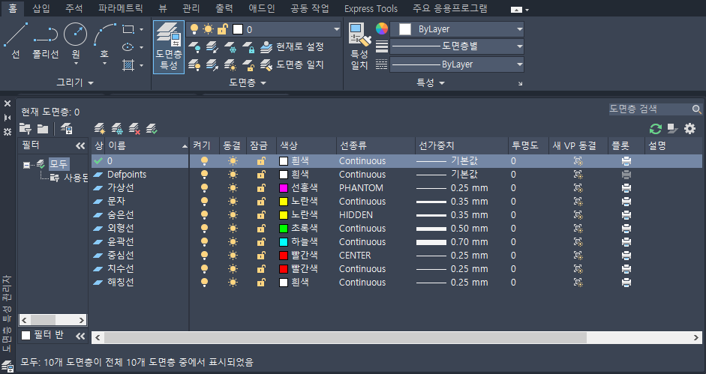The height and width of the screenshot is (374, 706).
Task: Click the Set Current layer icon with green check
Action: click(x=152, y=129)
